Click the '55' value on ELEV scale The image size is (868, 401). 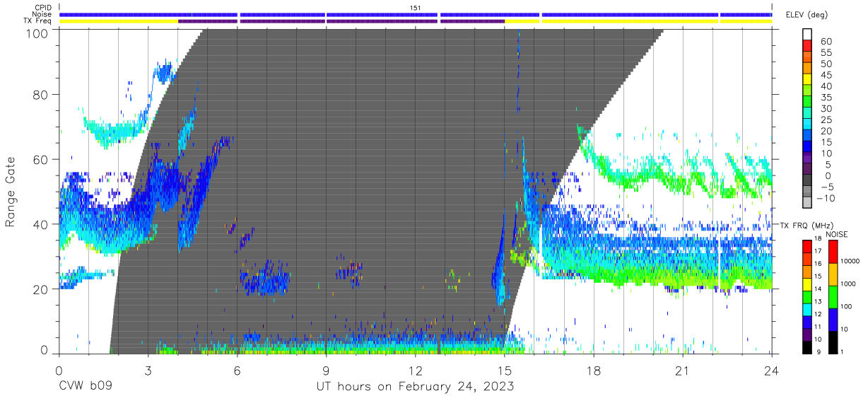(826, 53)
